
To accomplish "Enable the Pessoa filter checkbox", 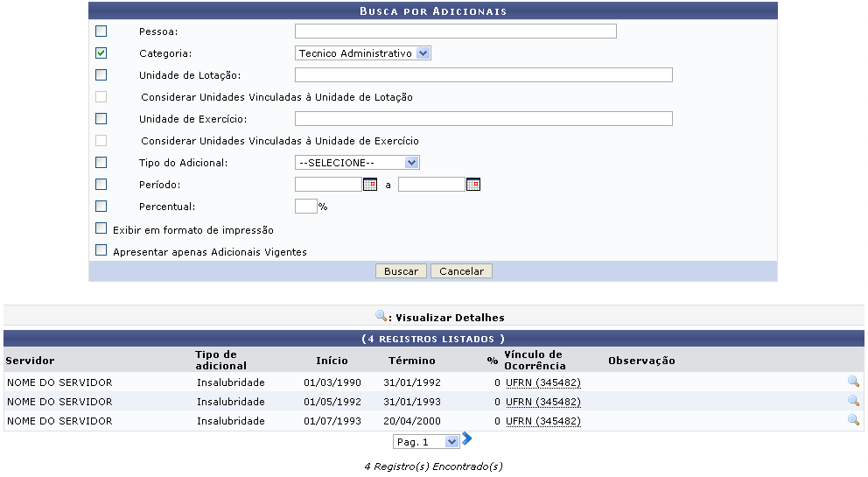I will pos(101,32).
